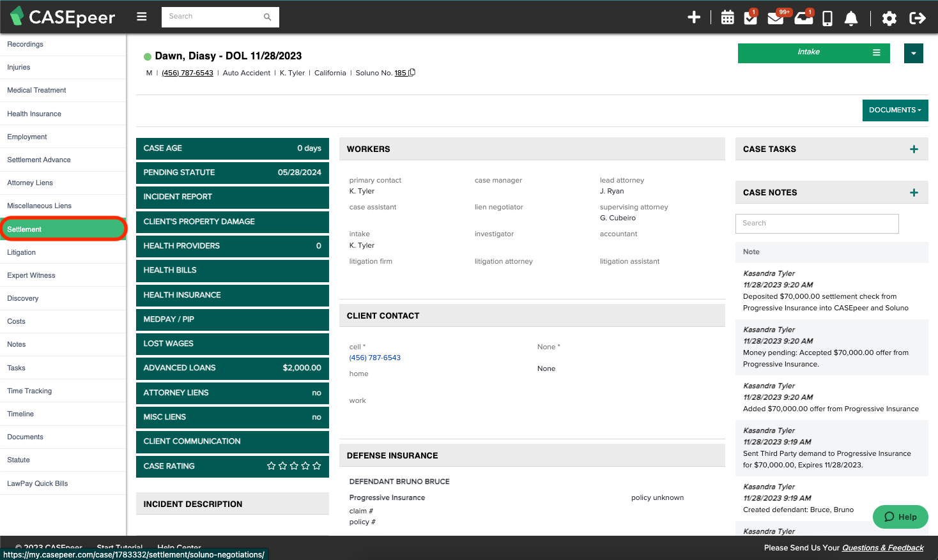Screen dimensions: 938x560
Task: Open the inbox tray icon with badge
Action: 804,17
